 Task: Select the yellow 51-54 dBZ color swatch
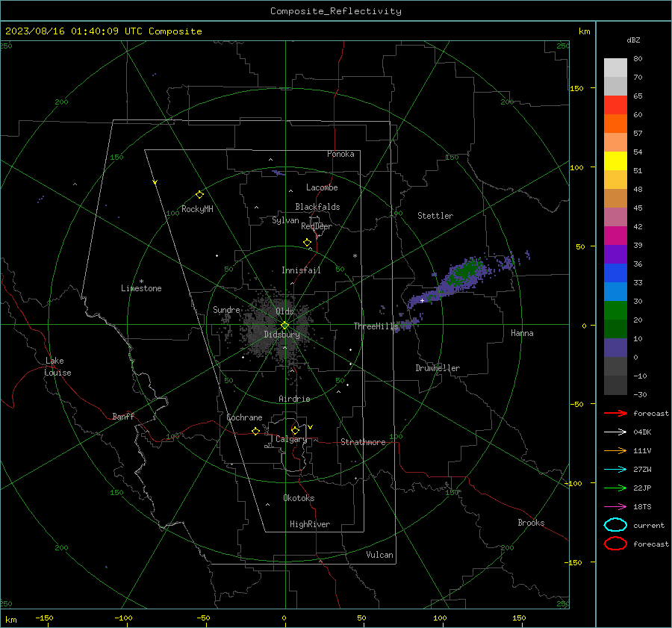click(615, 161)
